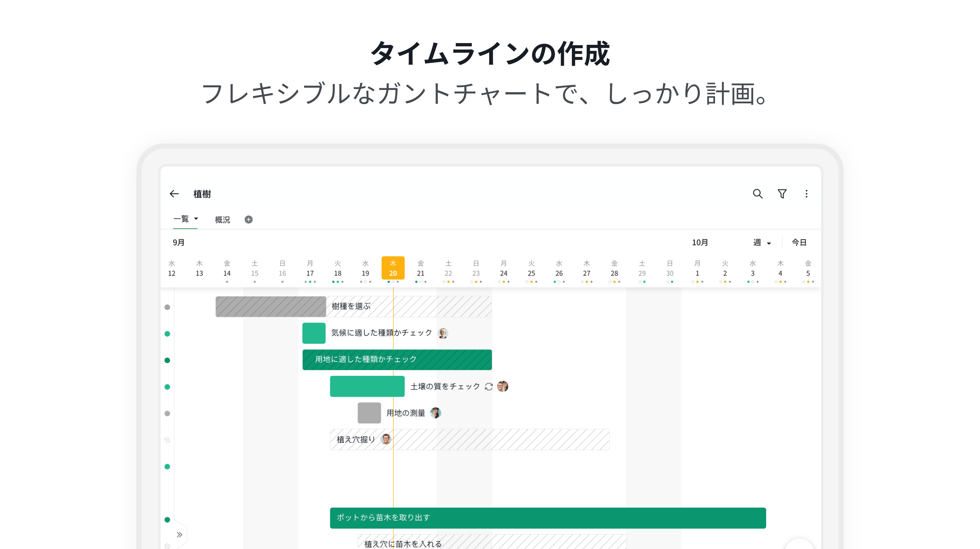
Task: Select day 金 21 in header
Action: tap(420, 268)
